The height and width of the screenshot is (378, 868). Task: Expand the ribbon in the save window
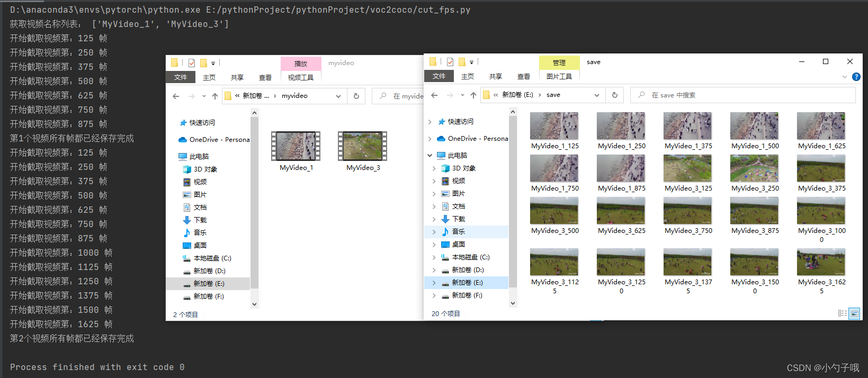(845, 77)
